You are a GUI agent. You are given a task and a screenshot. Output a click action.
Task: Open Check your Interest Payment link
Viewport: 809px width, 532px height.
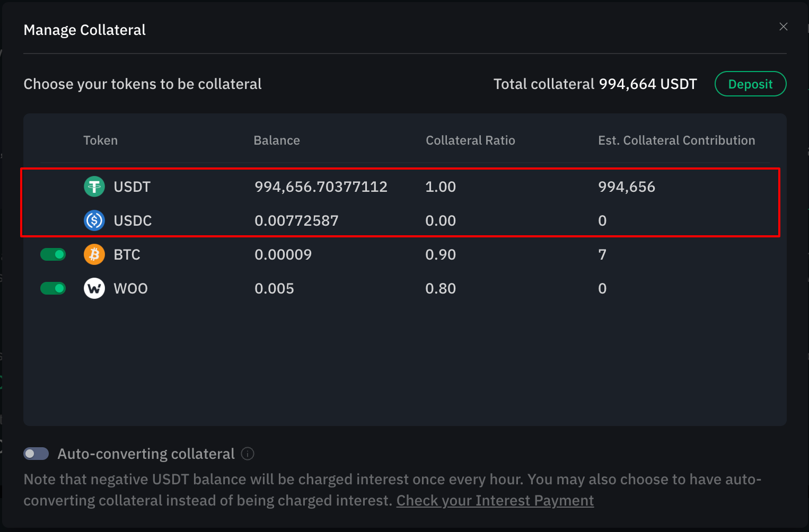[x=495, y=500]
